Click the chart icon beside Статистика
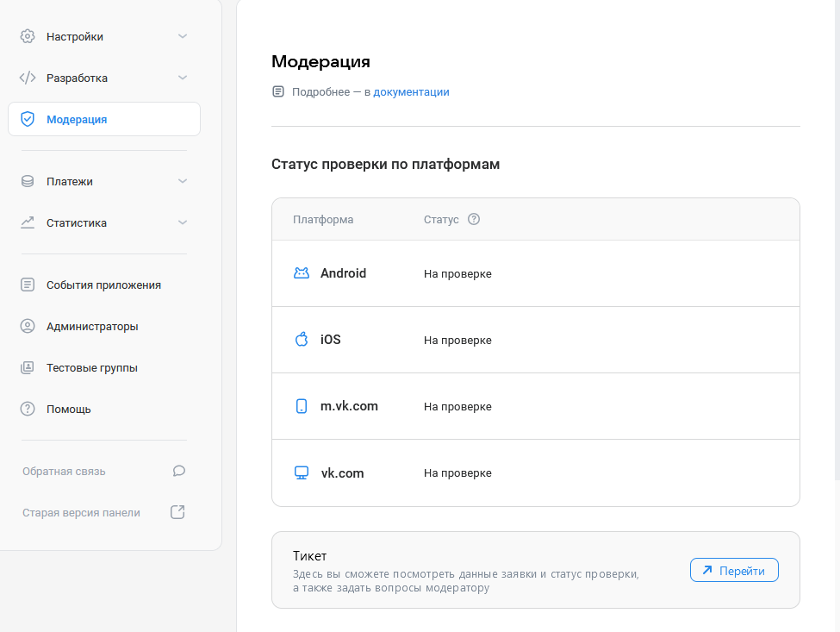This screenshot has height=632, width=840. point(28,222)
